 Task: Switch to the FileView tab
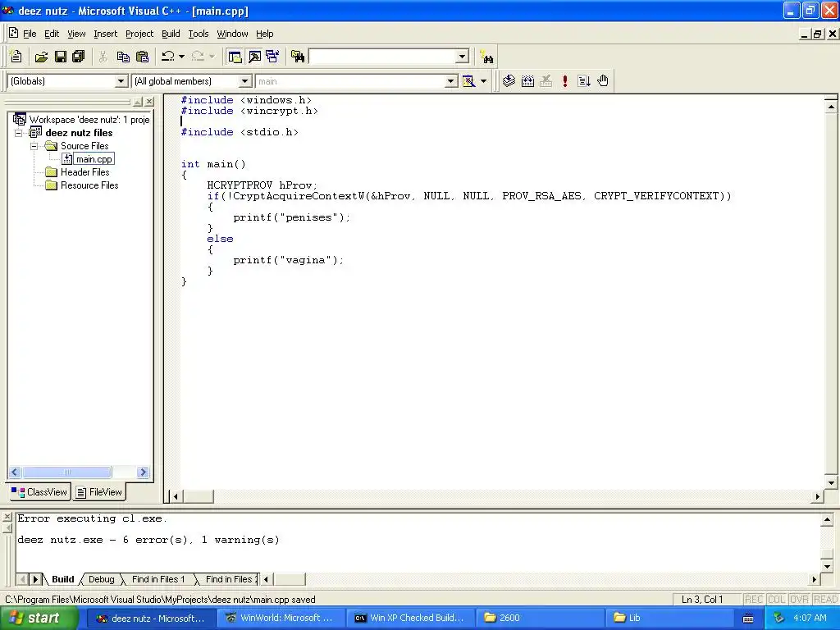(99, 492)
